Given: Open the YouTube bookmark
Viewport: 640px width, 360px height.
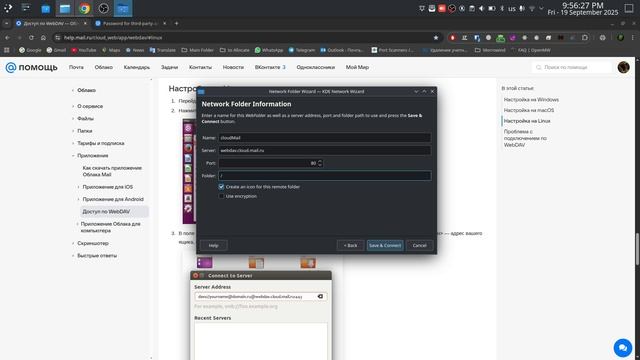Looking at the screenshot, I should (x=84, y=50).
